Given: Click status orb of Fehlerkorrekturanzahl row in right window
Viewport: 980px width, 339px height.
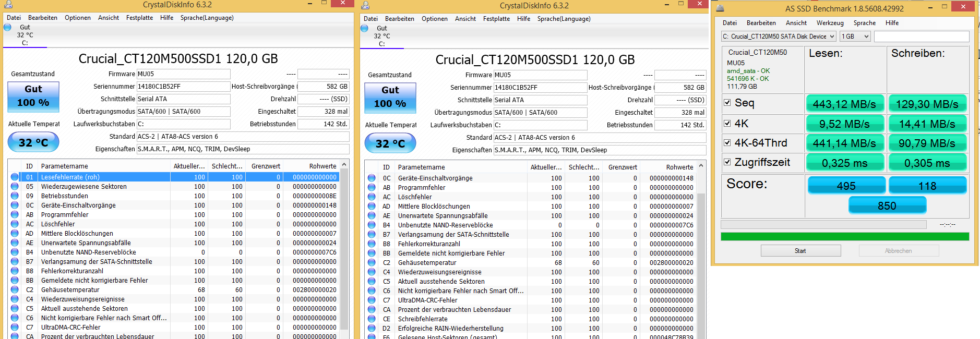Looking at the screenshot, I should click(372, 244).
